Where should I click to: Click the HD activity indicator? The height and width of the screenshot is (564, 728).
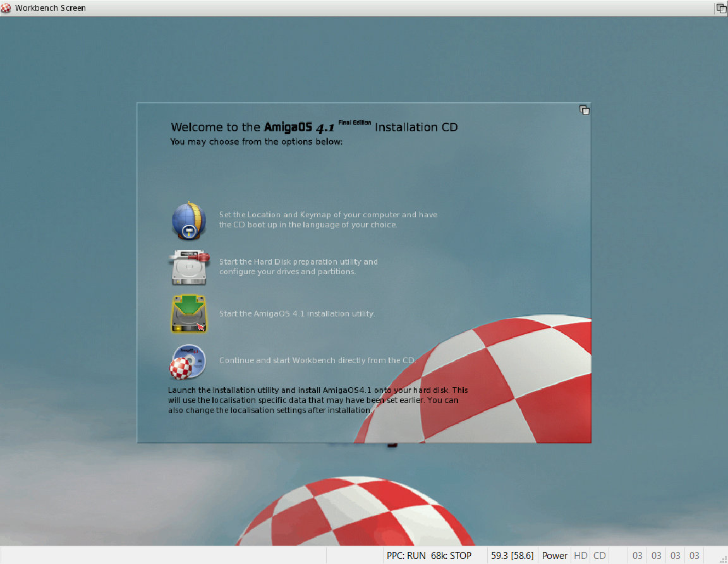(580, 555)
